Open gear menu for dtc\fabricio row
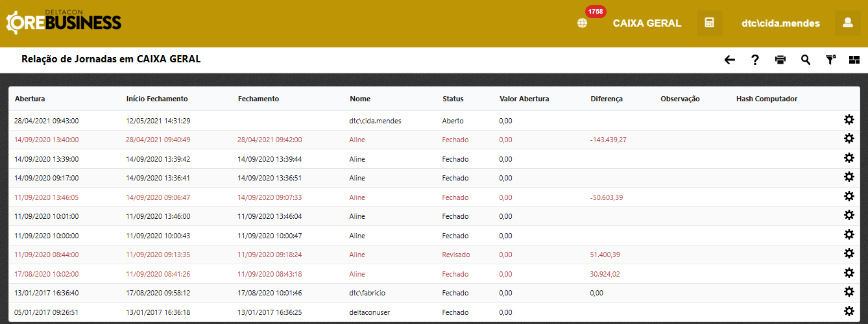The image size is (868, 324). [849, 292]
